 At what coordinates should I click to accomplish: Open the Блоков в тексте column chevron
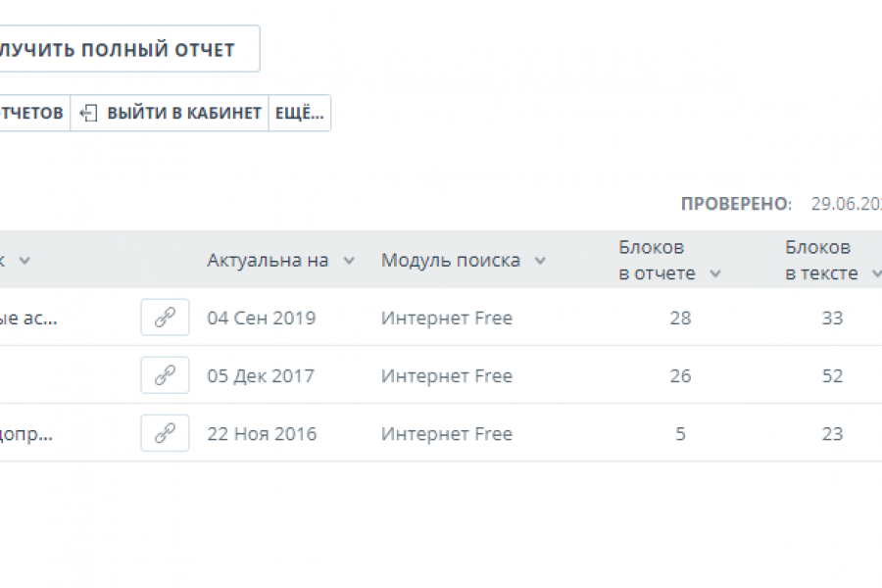[x=877, y=274]
